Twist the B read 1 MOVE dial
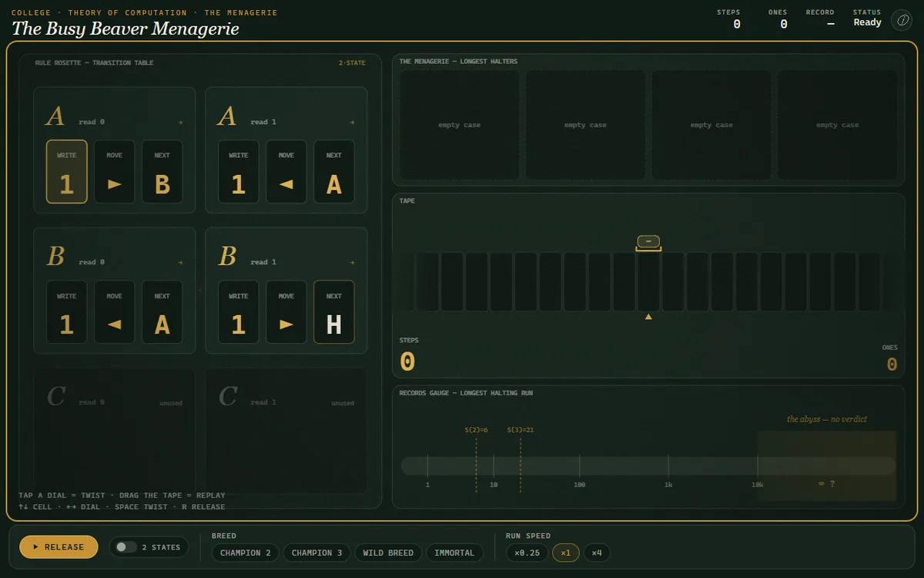 click(x=286, y=312)
